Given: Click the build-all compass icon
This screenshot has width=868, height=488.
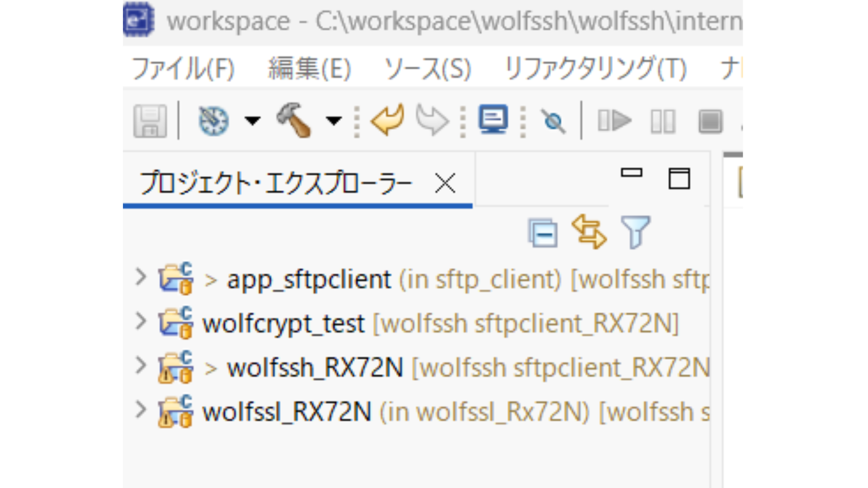Looking at the screenshot, I should 213,121.
